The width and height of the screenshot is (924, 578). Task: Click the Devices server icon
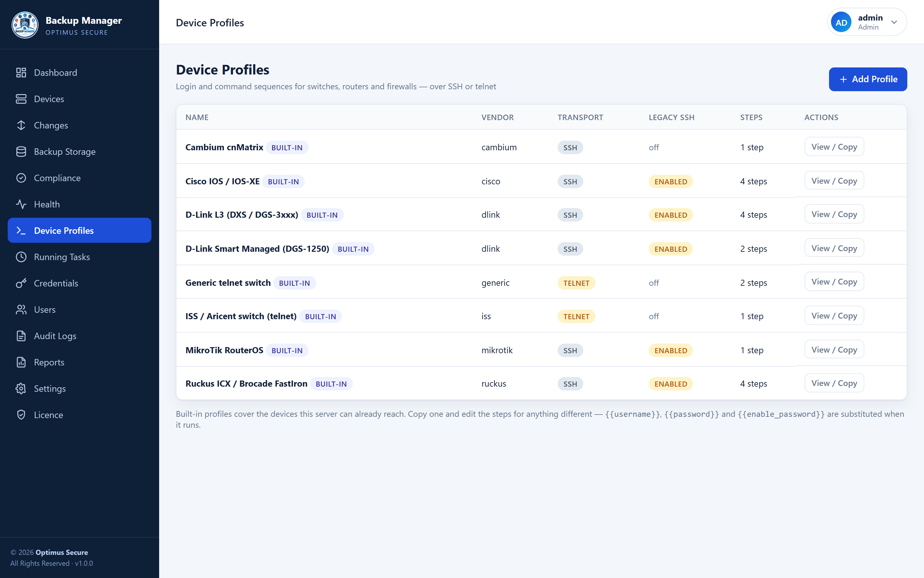[x=21, y=99]
